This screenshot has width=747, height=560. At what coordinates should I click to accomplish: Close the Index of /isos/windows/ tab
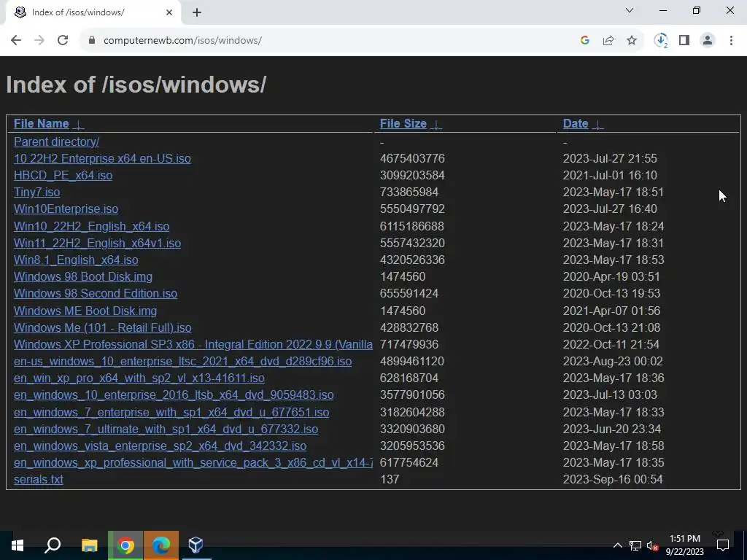(x=169, y=12)
